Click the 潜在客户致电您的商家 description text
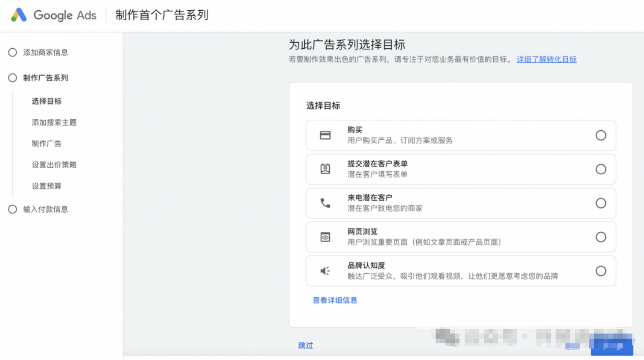644x360 pixels. (x=385, y=208)
